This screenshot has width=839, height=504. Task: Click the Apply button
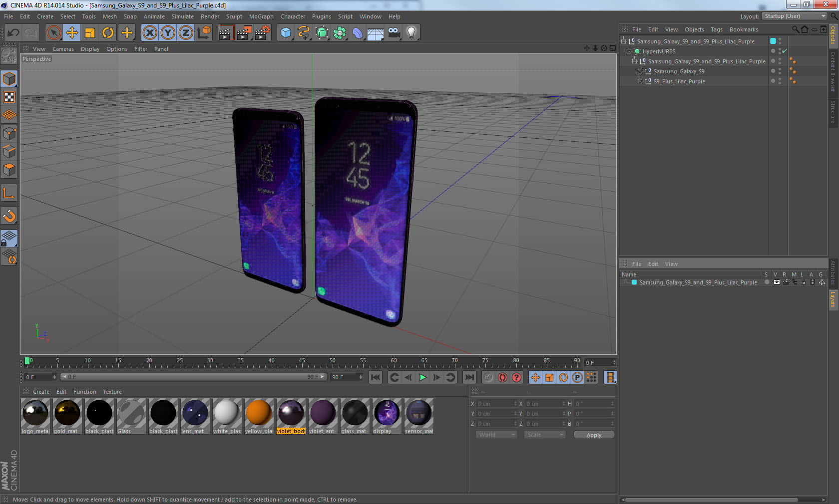click(594, 435)
